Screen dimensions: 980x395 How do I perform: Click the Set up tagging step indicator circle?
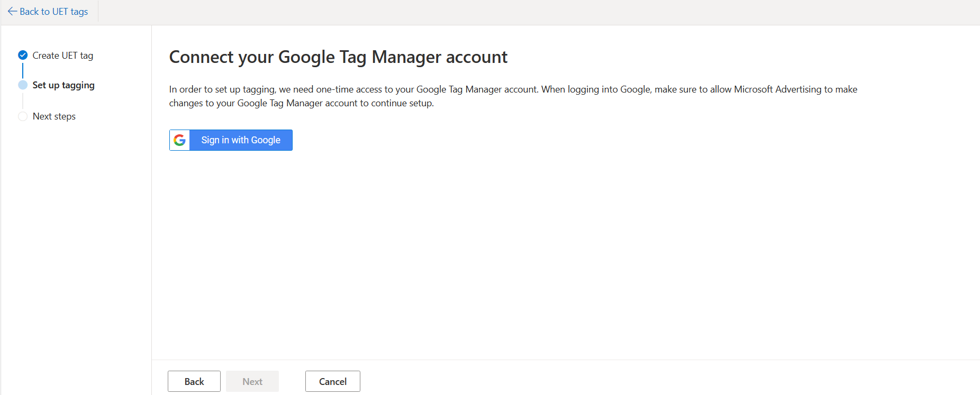[23, 85]
